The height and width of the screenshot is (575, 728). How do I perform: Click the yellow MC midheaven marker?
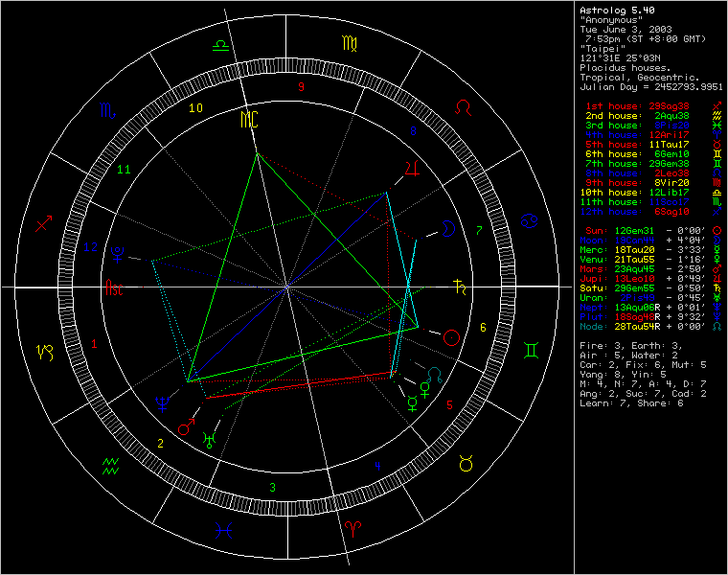249,120
